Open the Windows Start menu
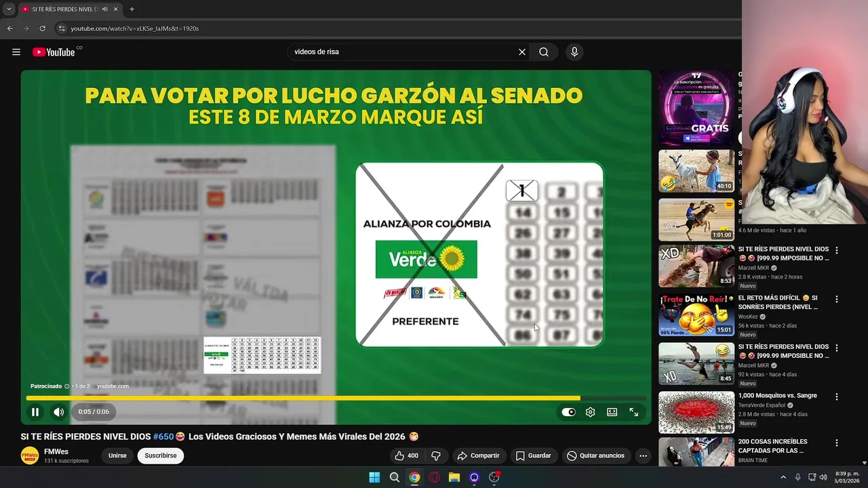The height and width of the screenshot is (488, 868). pyautogui.click(x=374, y=477)
